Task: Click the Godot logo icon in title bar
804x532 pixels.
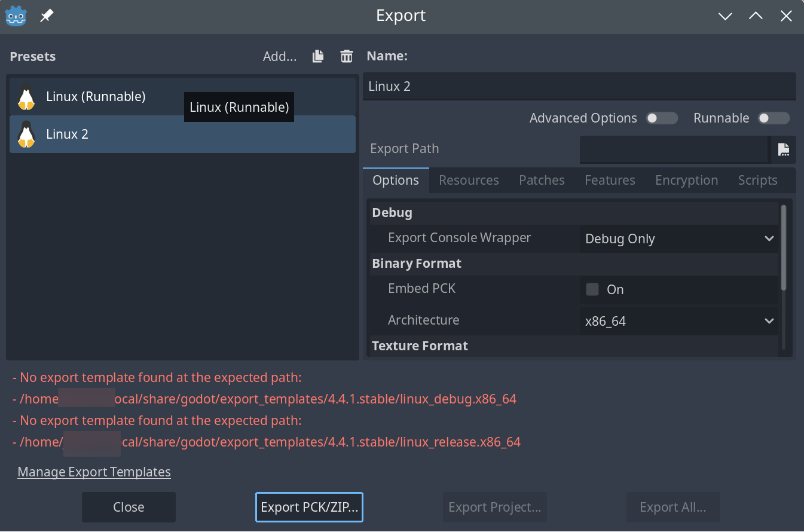Action: (x=15, y=16)
